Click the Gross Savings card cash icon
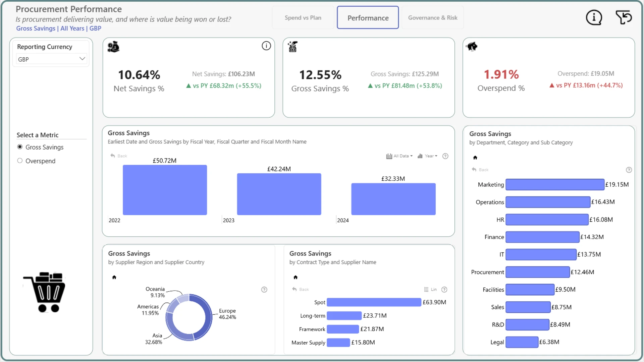 point(293,47)
